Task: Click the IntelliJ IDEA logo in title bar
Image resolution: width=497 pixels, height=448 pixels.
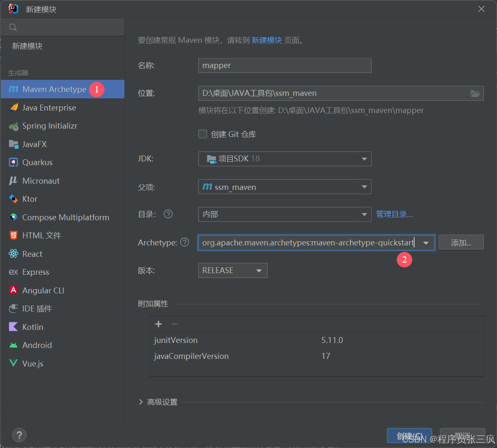Action: click(13, 9)
